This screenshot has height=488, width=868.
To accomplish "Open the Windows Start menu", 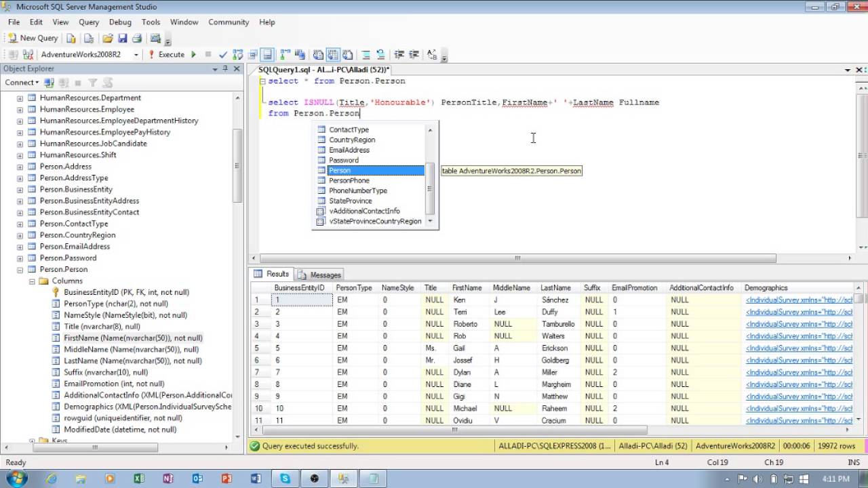I will point(16,479).
